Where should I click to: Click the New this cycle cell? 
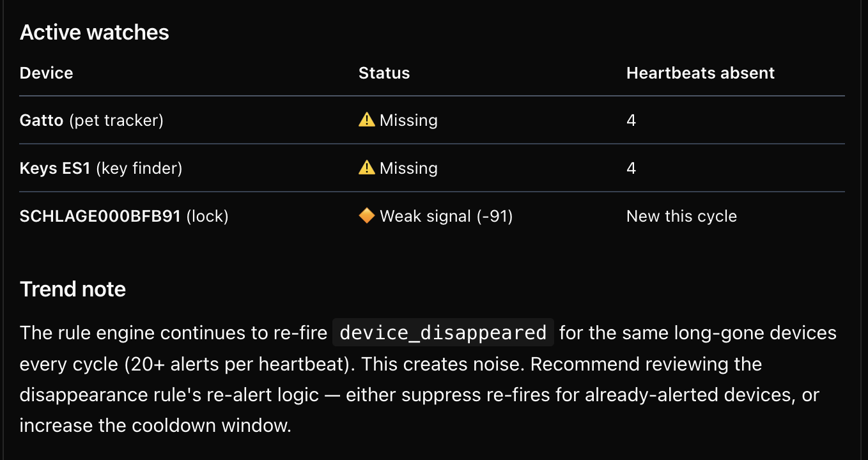coord(681,217)
